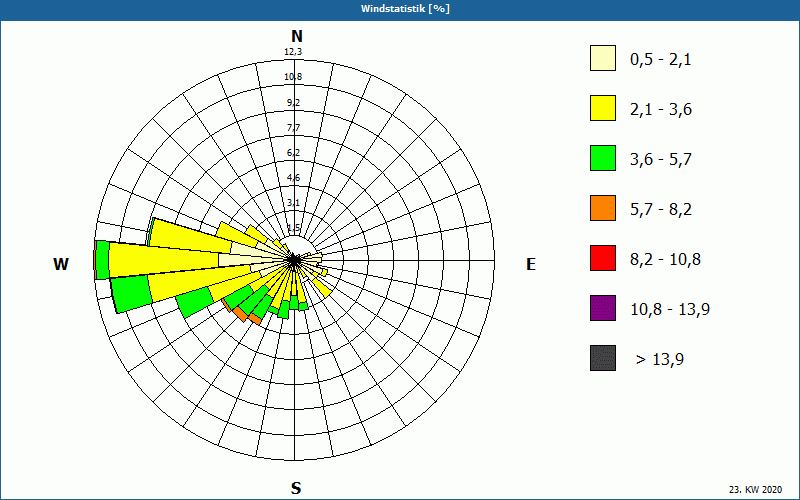This screenshot has width=800, height=500.
Task: Click the 7,7 radial axis value
Action: (x=293, y=128)
